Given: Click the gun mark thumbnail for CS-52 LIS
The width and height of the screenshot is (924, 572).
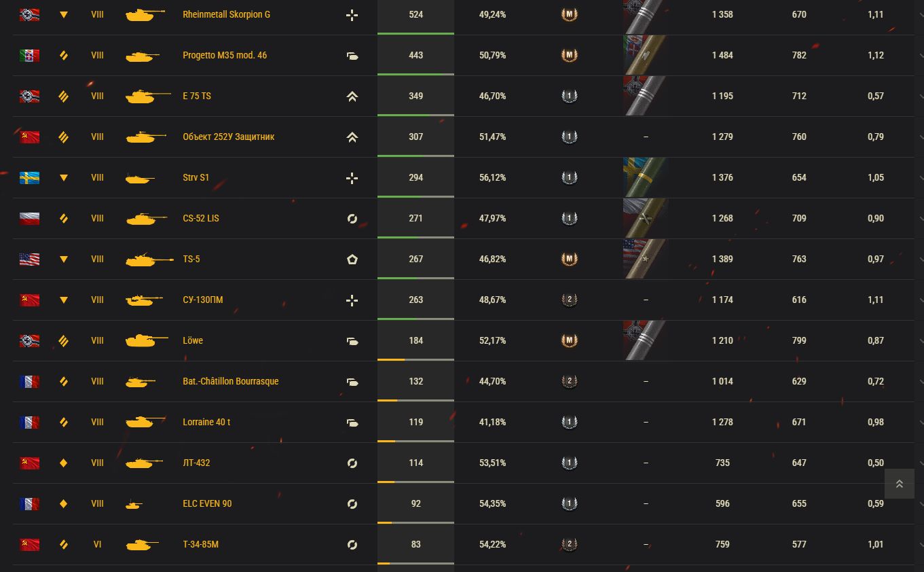Looking at the screenshot, I should [x=646, y=218].
